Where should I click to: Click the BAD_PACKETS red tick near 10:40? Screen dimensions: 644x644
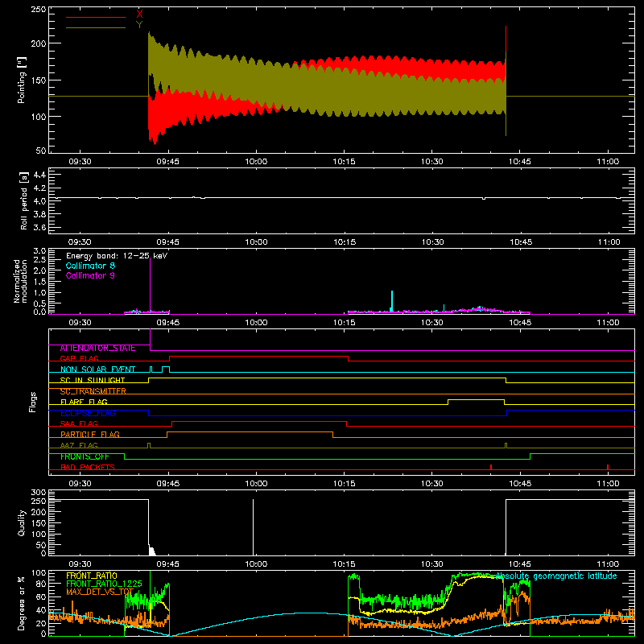491,467
